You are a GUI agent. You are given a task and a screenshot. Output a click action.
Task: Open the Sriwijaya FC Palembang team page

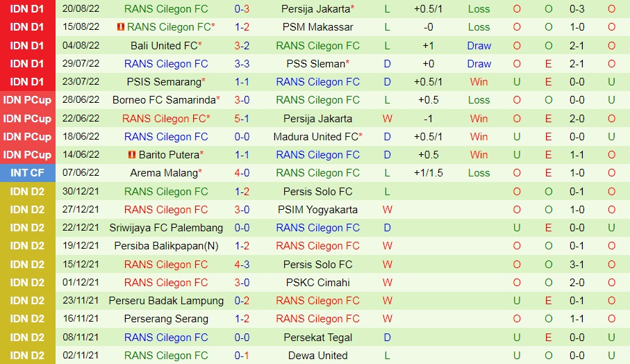[166, 227]
